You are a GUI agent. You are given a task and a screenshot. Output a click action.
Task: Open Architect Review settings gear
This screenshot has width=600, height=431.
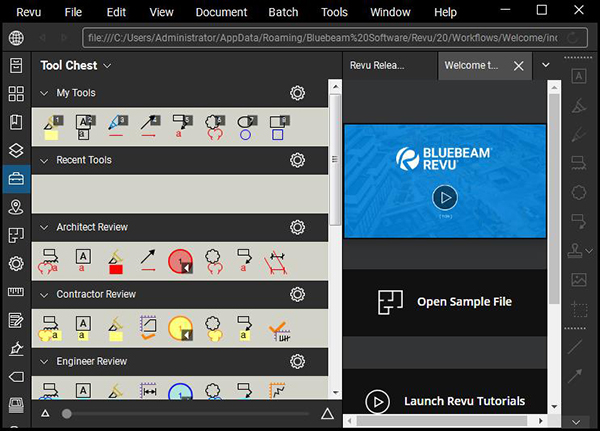tap(297, 227)
